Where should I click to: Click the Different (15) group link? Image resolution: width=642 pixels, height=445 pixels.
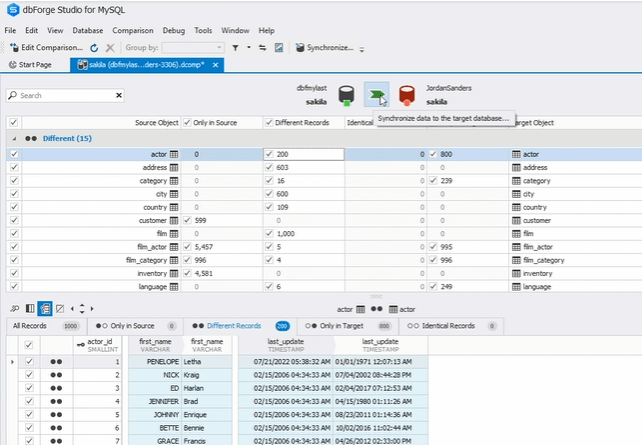(67, 139)
